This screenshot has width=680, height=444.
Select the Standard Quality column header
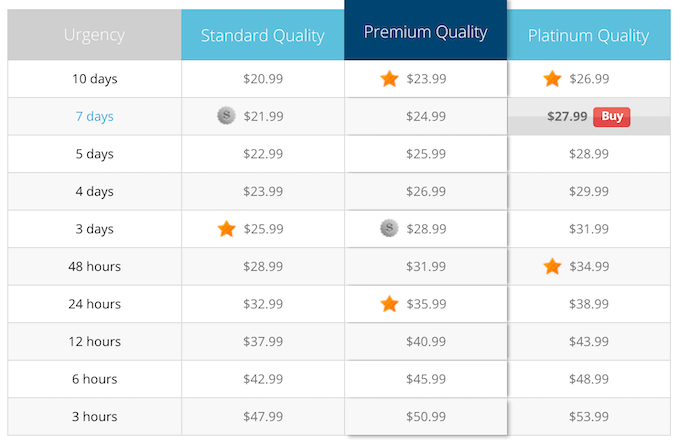(263, 36)
